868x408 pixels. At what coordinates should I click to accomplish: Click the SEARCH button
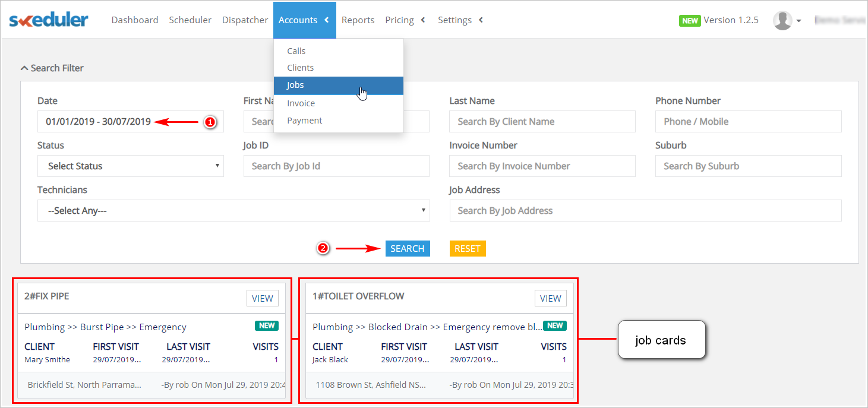(x=408, y=248)
